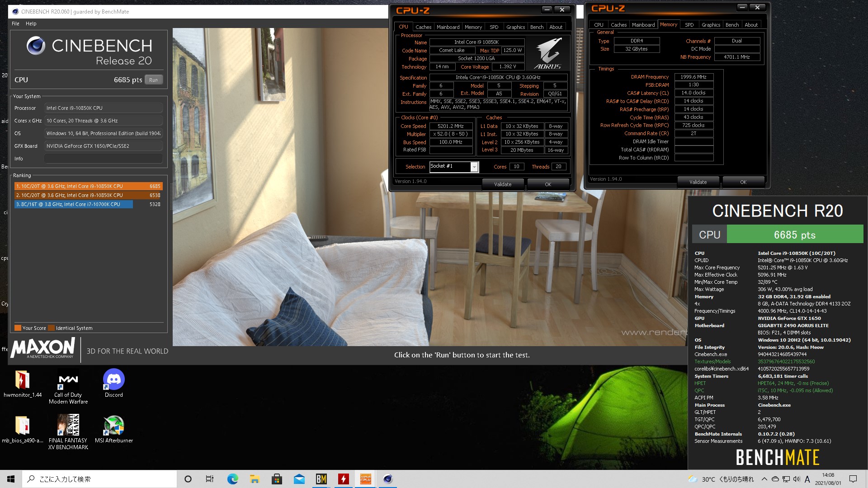This screenshot has width=868, height=488.
Task: Open Task View in taskbar
Action: click(x=210, y=479)
